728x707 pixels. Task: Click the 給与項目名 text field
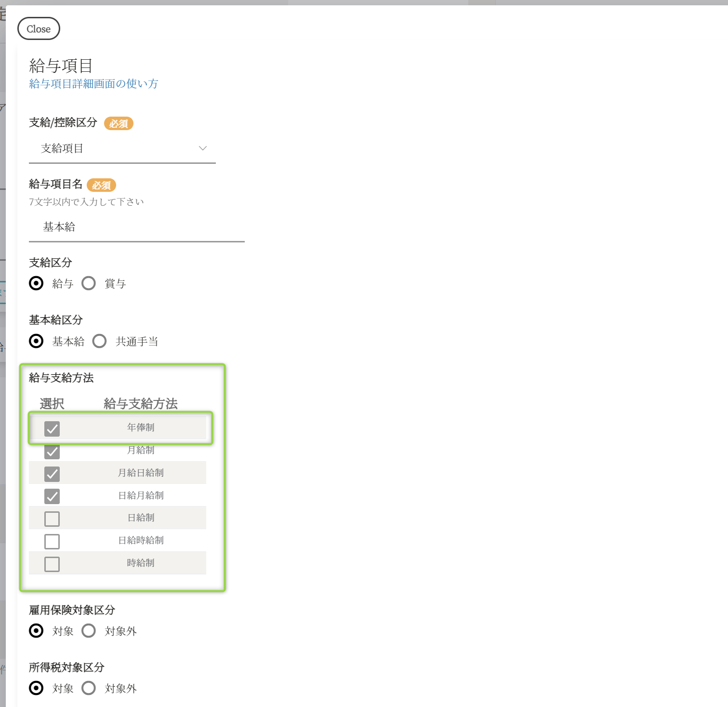(136, 227)
